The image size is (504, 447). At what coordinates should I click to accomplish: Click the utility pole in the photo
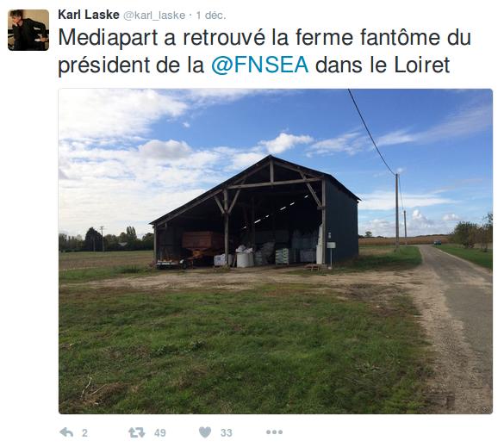pos(397,212)
